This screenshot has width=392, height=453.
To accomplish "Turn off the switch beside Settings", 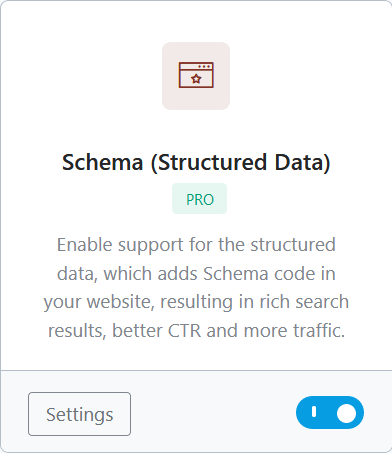I will coord(330,412).
